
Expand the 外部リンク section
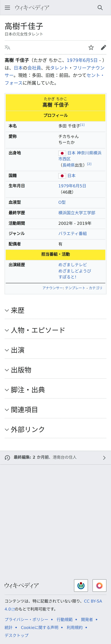[x=55, y=430]
